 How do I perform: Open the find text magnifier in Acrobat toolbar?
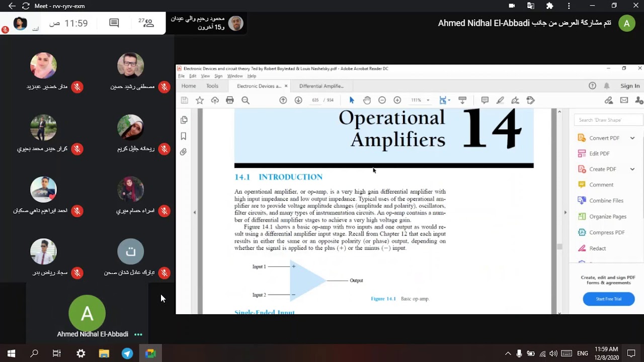[x=246, y=100]
